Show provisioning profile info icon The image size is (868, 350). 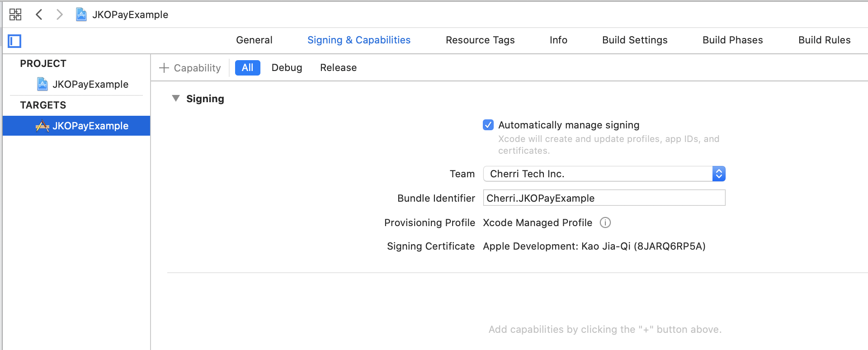pos(605,222)
